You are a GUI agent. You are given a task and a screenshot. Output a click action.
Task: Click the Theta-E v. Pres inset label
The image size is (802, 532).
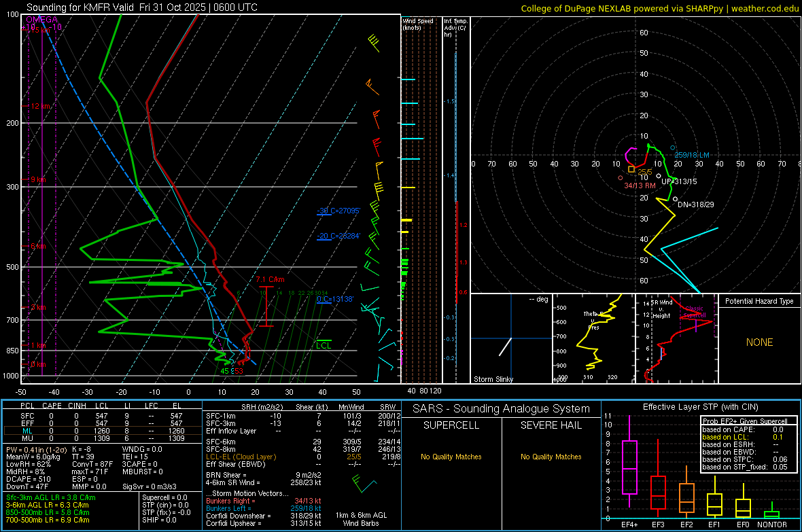click(593, 320)
